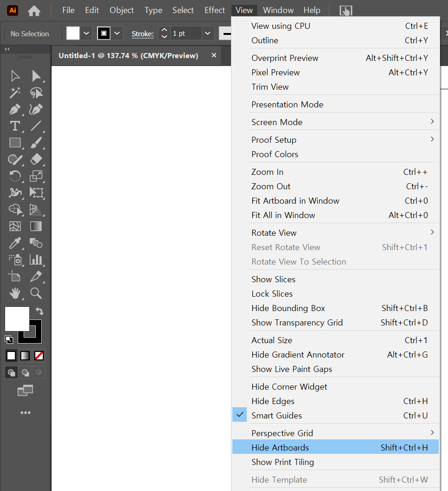Click the control bar fill swatch
The height and width of the screenshot is (491, 448).
[73, 33]
